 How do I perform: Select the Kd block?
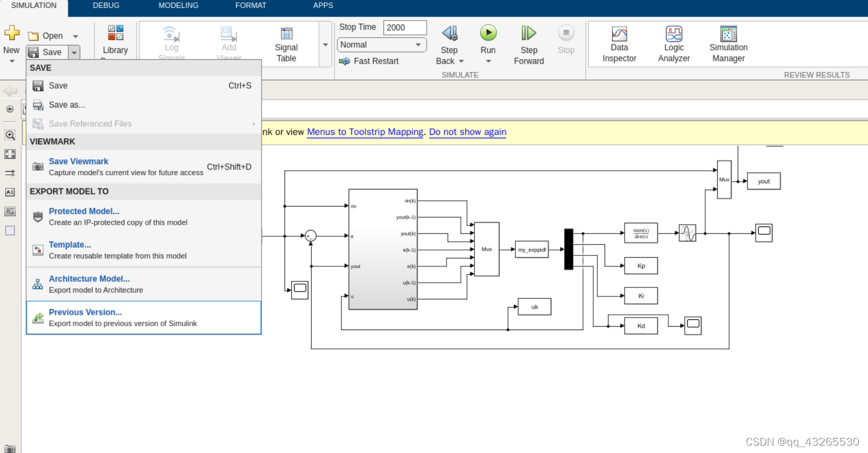pyautogui.click(x=641, y=326)
